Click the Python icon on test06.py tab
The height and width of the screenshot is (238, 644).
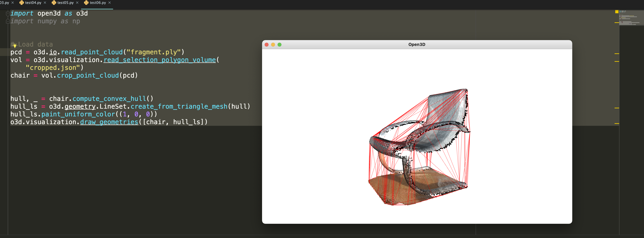(x=86, y=3)
